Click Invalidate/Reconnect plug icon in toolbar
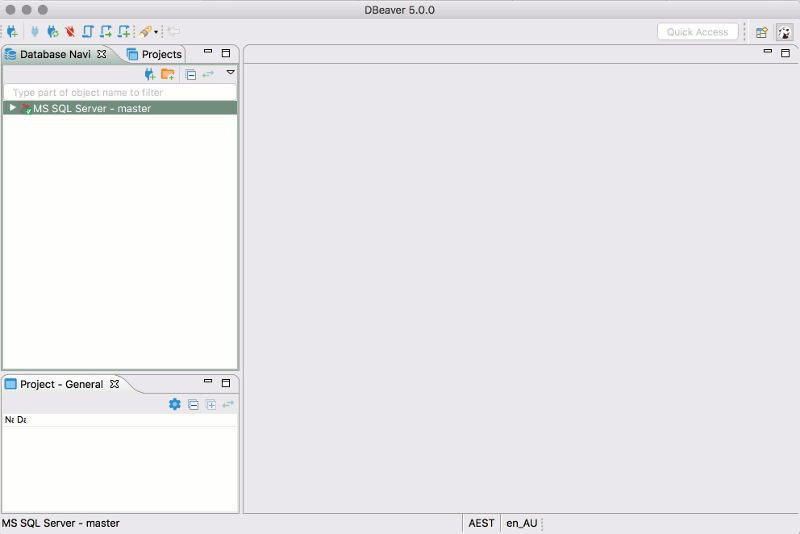Viewport: 800px width, 534px height. coord(53,32)
